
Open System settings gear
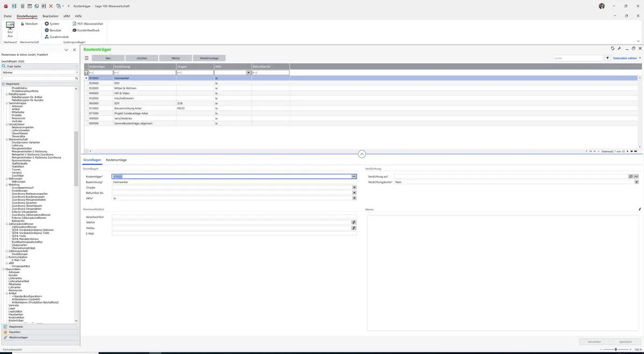[52, 24]
